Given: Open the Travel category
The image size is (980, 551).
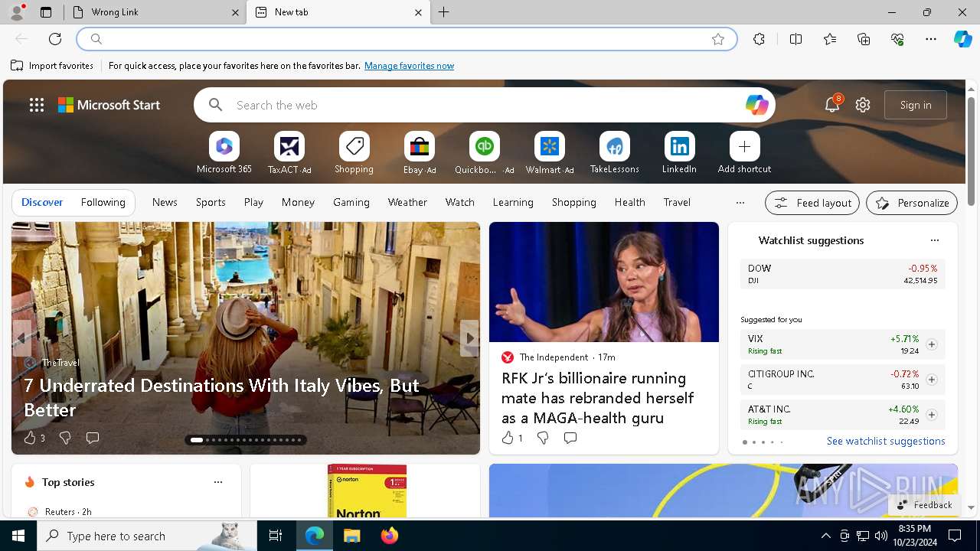Looking at the screenshot, I should 677,202.
